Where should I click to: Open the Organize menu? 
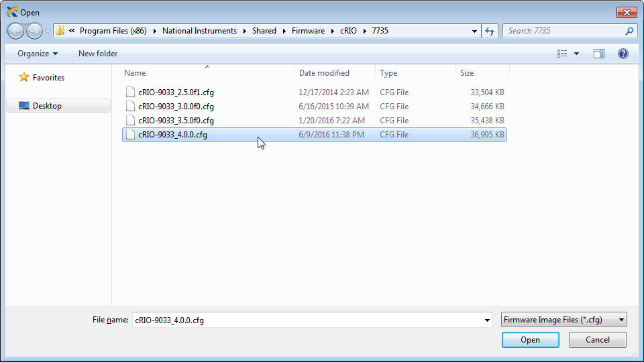(38, 54)
